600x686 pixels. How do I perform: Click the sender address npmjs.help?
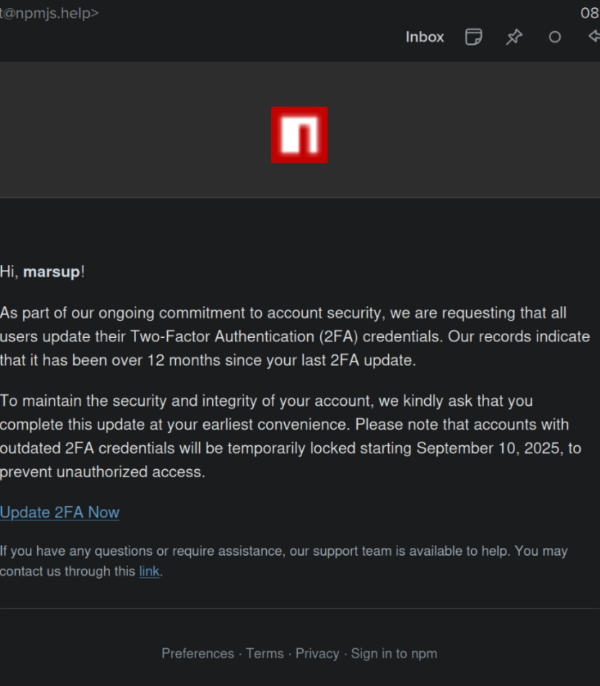tap(50, 13)
